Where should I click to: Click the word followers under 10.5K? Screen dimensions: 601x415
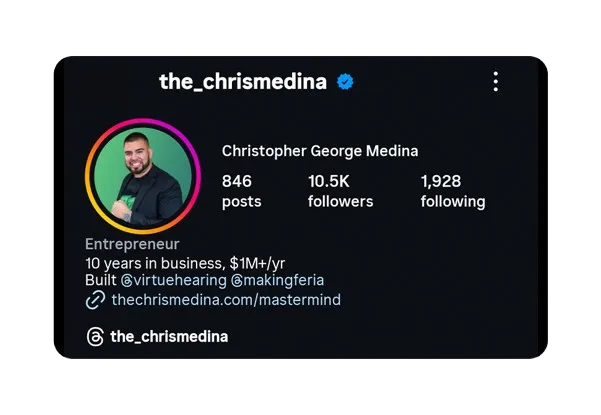click(x=340, y=202)
